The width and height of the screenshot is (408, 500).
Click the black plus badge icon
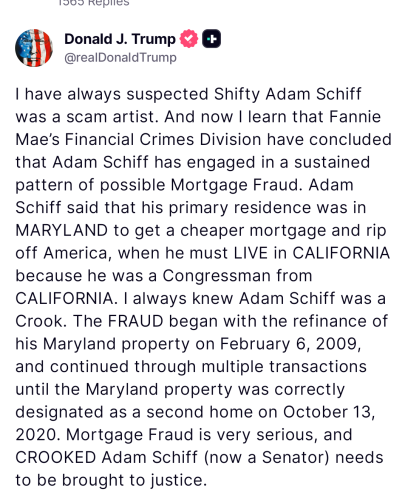[x=212, y=39]
